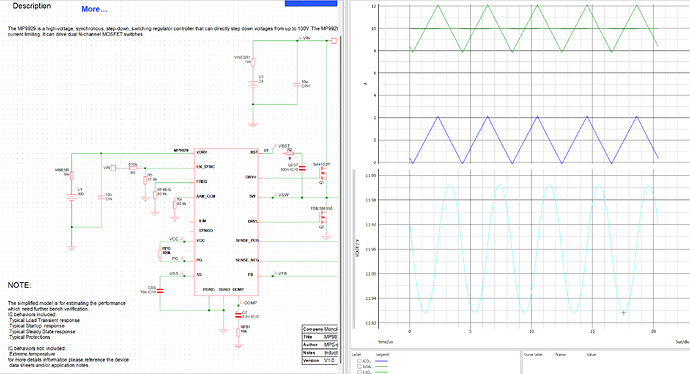690x374 pixels.
Task: Select the RFB1 feedback resistor symbol
Action: (x=239, y=332)
